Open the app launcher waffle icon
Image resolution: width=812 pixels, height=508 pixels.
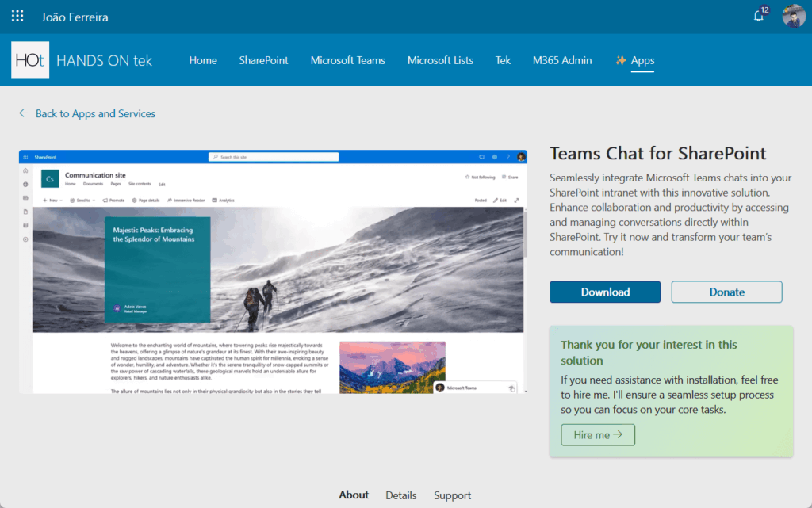(17, 16)
